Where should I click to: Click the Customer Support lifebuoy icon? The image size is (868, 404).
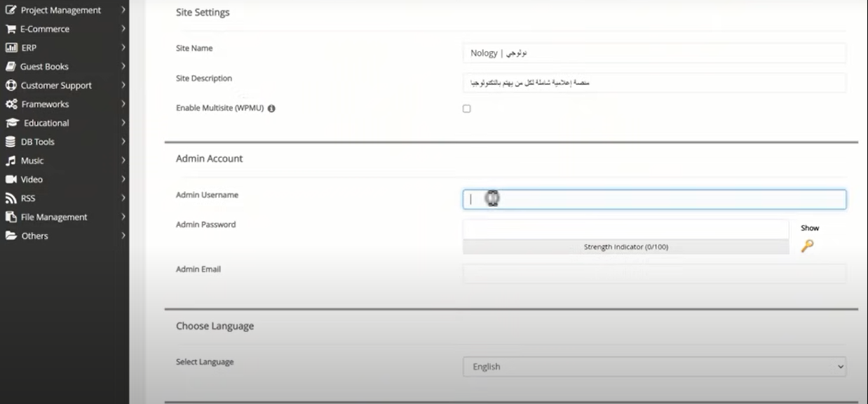coord(11,85)
